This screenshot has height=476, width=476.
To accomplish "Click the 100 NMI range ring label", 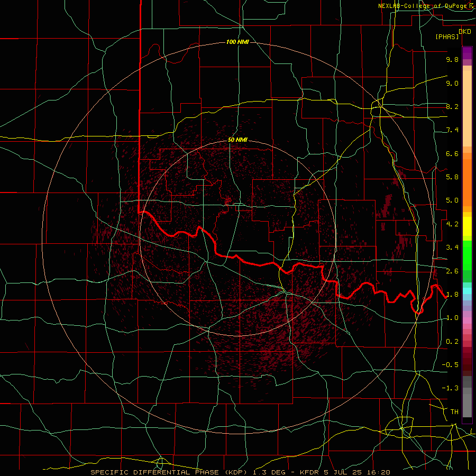I will coord(237,42).
